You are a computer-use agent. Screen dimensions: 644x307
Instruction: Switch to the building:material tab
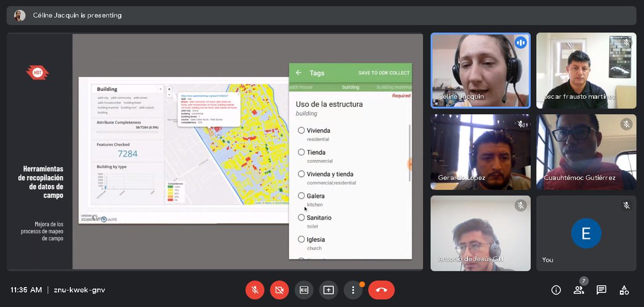[x=393, y=87]
